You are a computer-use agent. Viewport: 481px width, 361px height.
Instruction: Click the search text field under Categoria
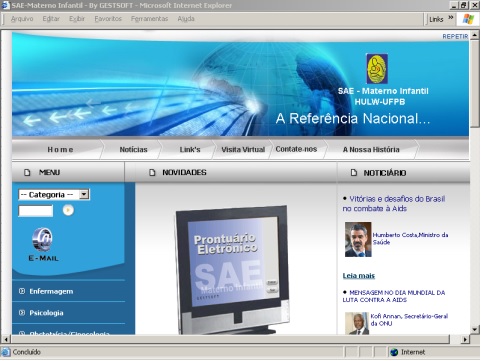coord(36,211)
